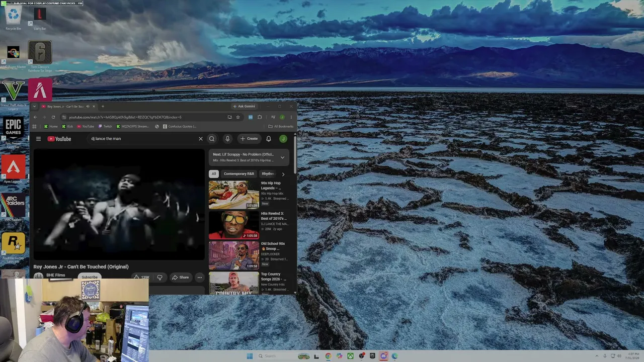This screenshot has width=644, height=362.
Task: Open the YouTube guide hamburger menu
Action: (38, 139)
